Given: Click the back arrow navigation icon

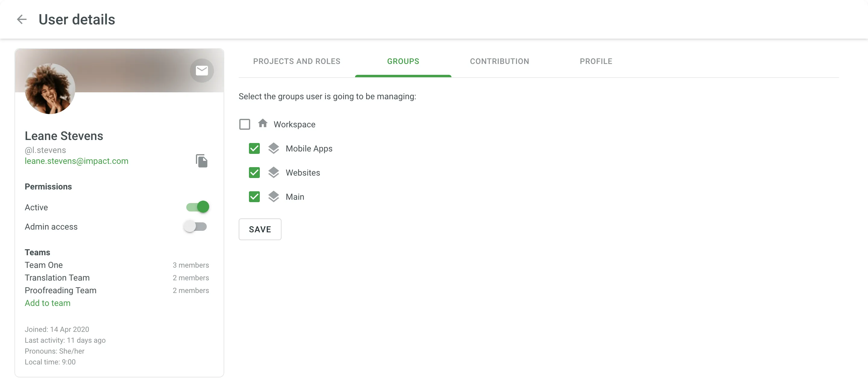Looking at the screenshot, I should click(21, 19).
